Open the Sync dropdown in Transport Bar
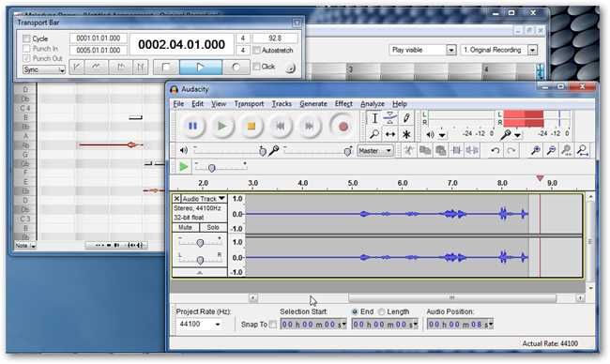 pyautogui.click(x=44, y=69)
